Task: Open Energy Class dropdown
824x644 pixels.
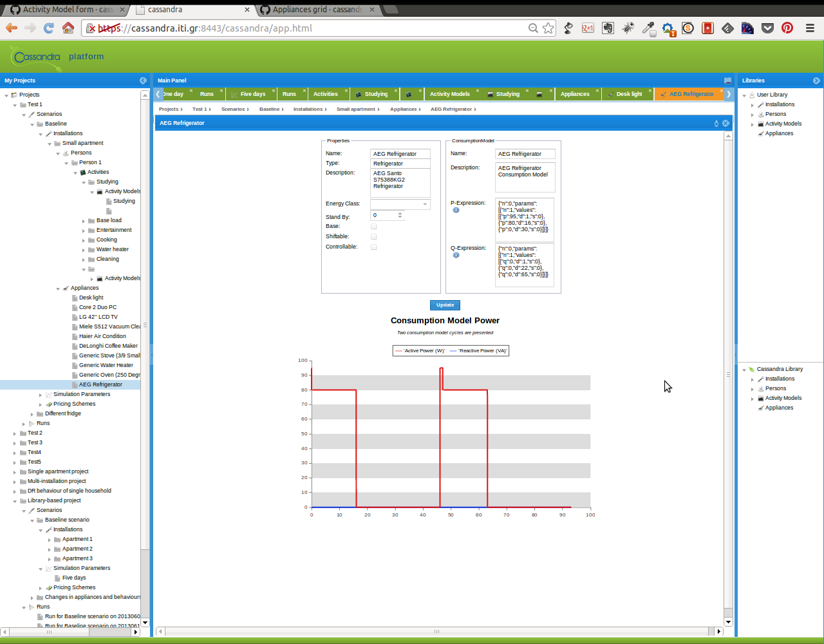Action: 425,204
